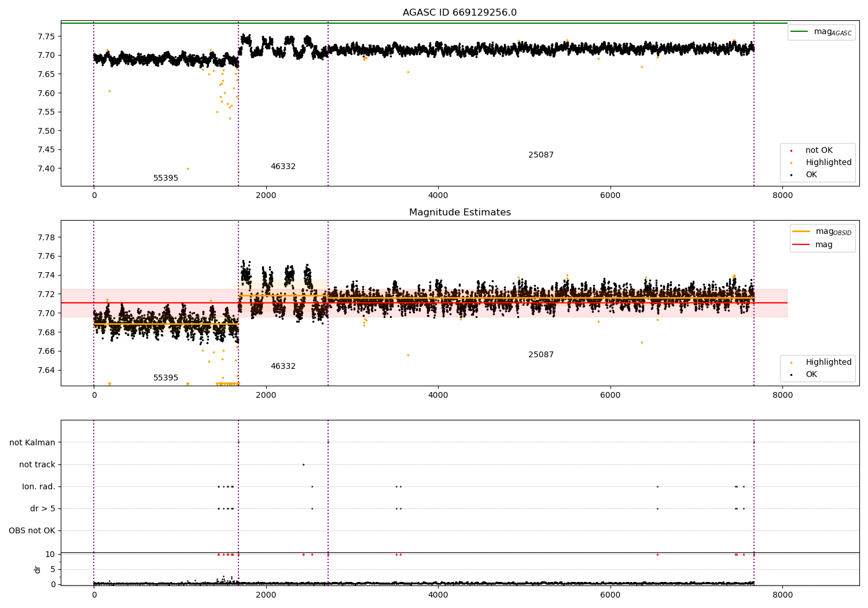Click the 7.66 y-tick in middle panel
The image size is (868, 608).
coord(46,351)
